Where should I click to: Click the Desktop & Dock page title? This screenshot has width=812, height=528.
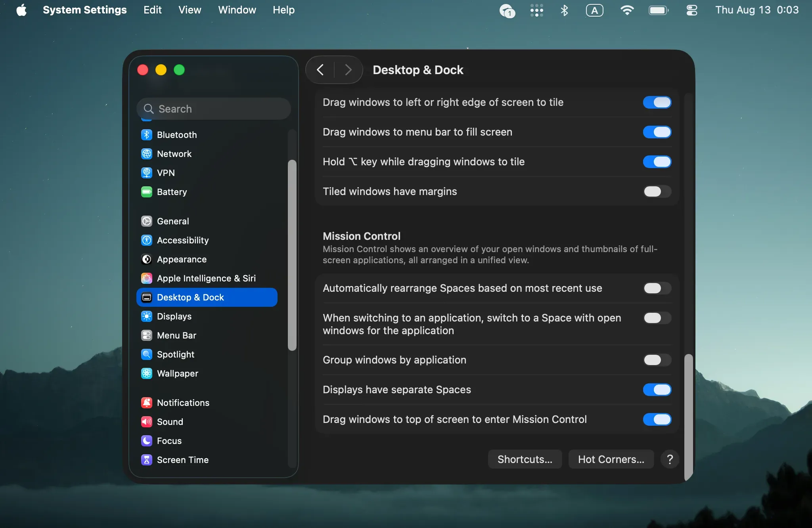[x=418, y=70]
